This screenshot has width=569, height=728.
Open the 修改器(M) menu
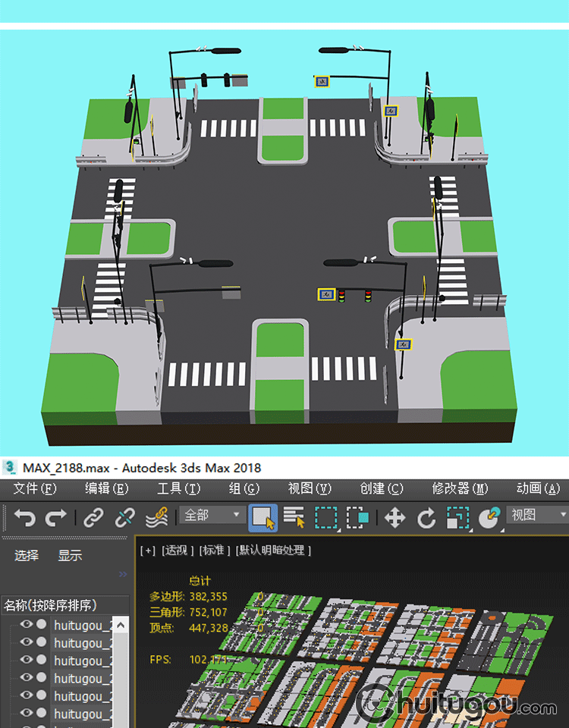point(461,488)
